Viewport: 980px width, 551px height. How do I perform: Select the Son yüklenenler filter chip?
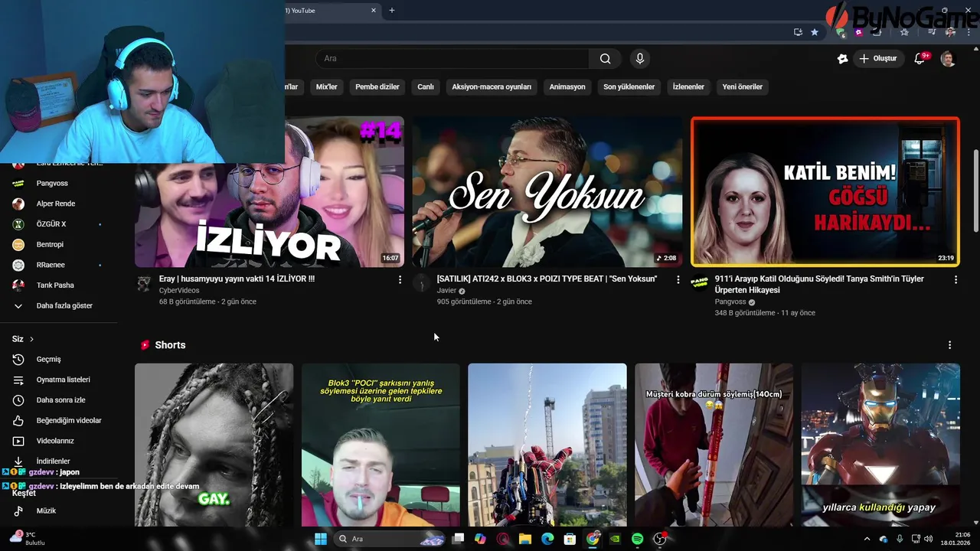pos(629,86)
